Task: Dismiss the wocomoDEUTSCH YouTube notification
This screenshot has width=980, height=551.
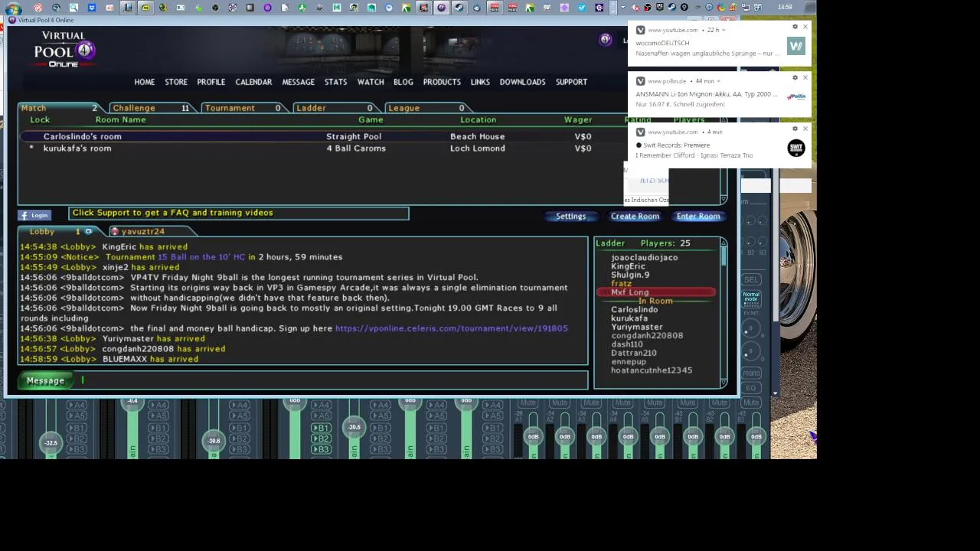Action: (805, 27)
